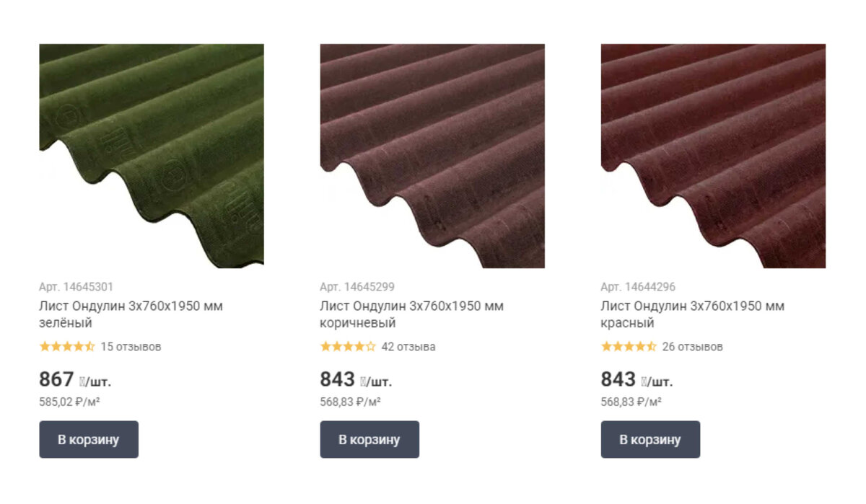View the 26 отзывов reviews link
This screenshot has height=504, width=866.
692,347
